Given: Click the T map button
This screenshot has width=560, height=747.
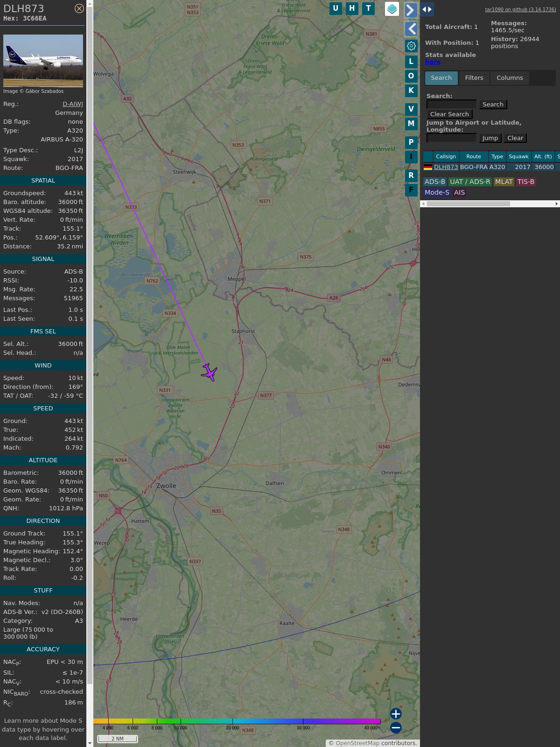Looking at the screenshot, I should [369, 8].
